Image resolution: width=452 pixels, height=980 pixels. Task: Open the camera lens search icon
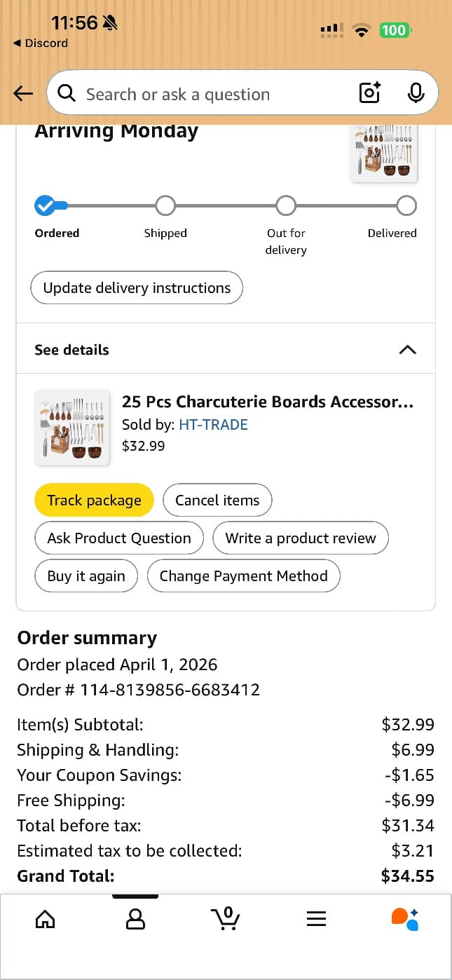coord(370,93)
